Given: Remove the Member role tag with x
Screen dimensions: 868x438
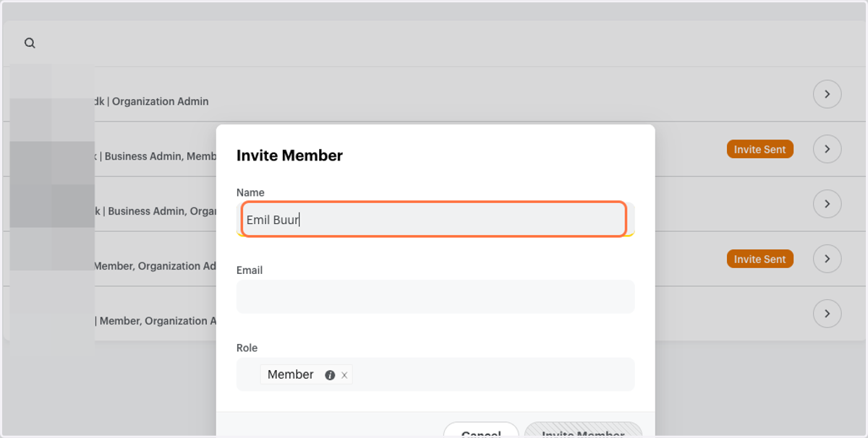Looking at the screenshot, I should tap(344, 375).
